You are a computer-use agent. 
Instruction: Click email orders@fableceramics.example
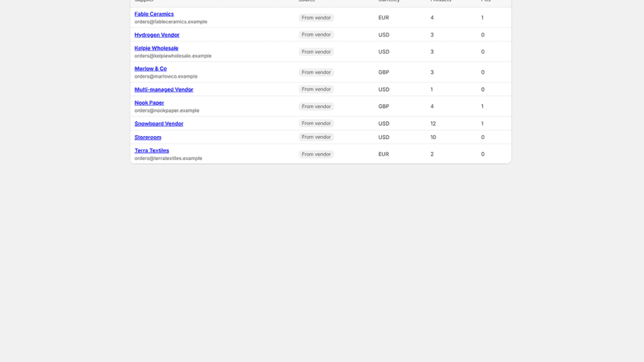[x=170, y=22]
